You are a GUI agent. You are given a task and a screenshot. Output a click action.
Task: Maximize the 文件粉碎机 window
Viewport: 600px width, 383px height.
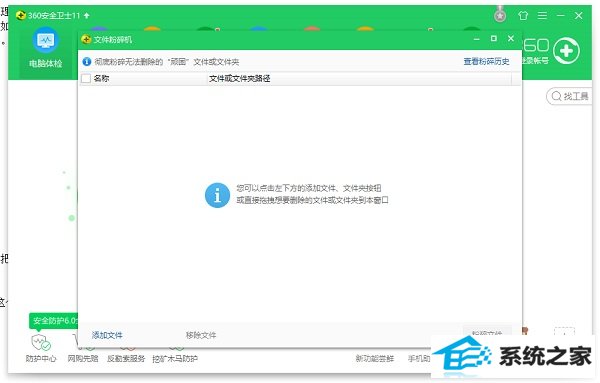494,38
